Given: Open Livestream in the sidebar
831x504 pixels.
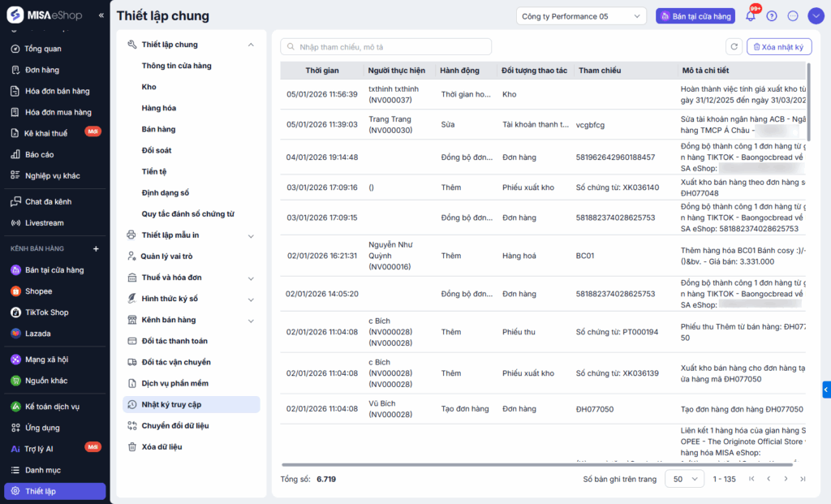Looking at the screenshot, I should pos(44,223).
